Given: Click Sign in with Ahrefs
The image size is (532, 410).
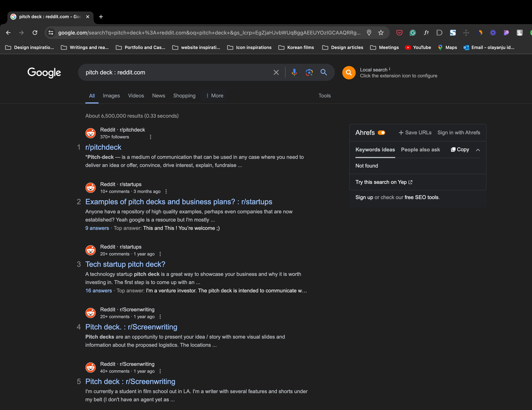Looking at the screenshot, I should point(459,133).
